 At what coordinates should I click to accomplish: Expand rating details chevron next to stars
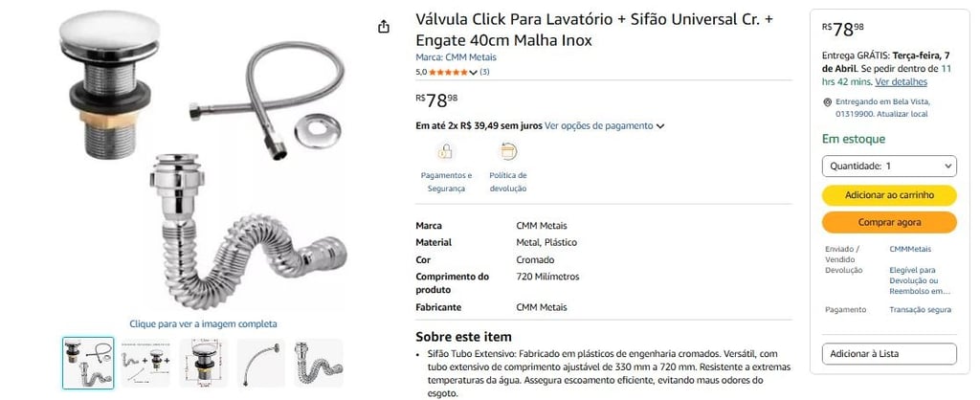(x=473, y=73)
